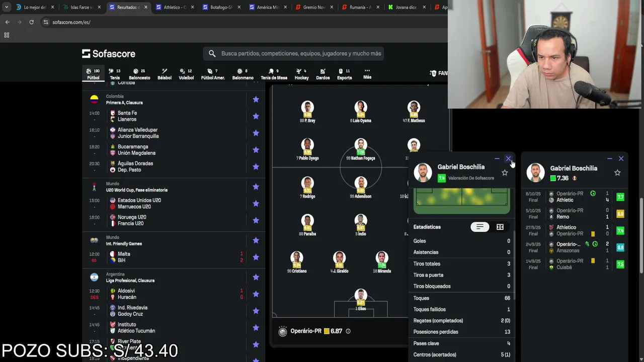Click the search magnifier icon

coord(212,53)
